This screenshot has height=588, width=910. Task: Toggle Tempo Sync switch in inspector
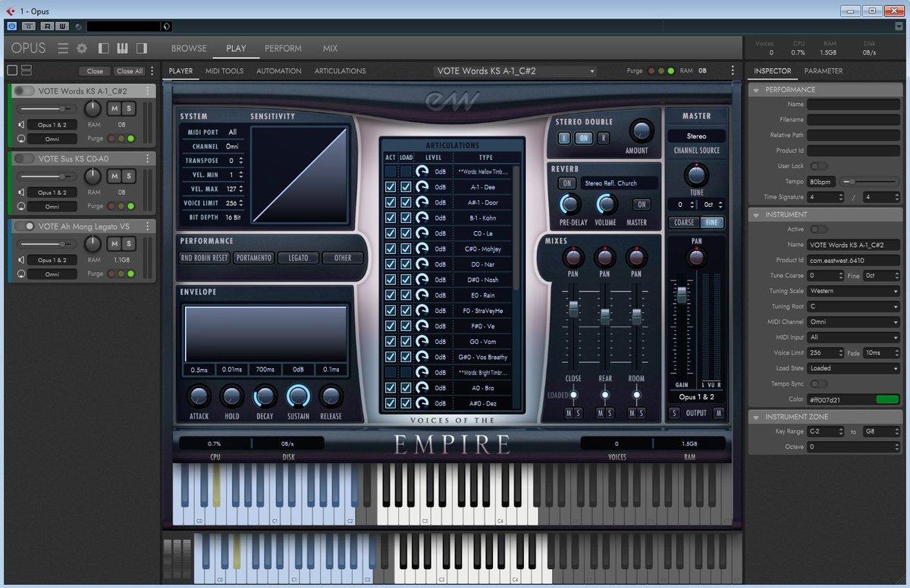point(818,384)
